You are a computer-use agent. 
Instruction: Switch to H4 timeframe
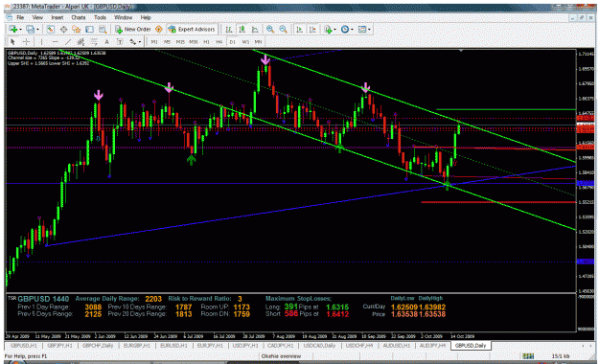click(x=219, y=42)
